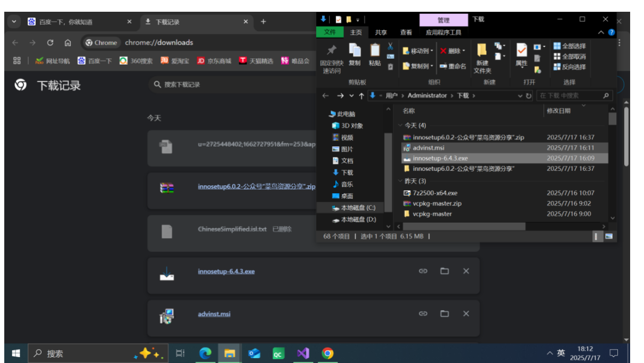Switch to the 应用程序工具 ribbon tab

click(x=444, y=33)
